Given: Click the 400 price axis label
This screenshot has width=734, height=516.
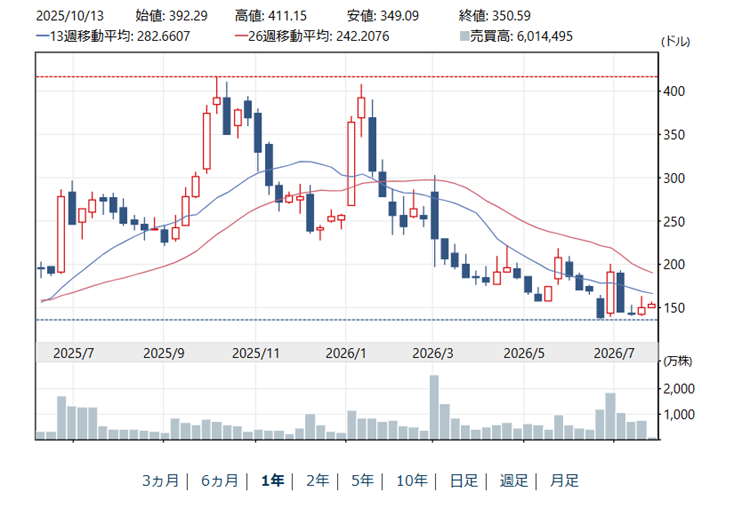Looking at the screenshot, I should 674,91.
